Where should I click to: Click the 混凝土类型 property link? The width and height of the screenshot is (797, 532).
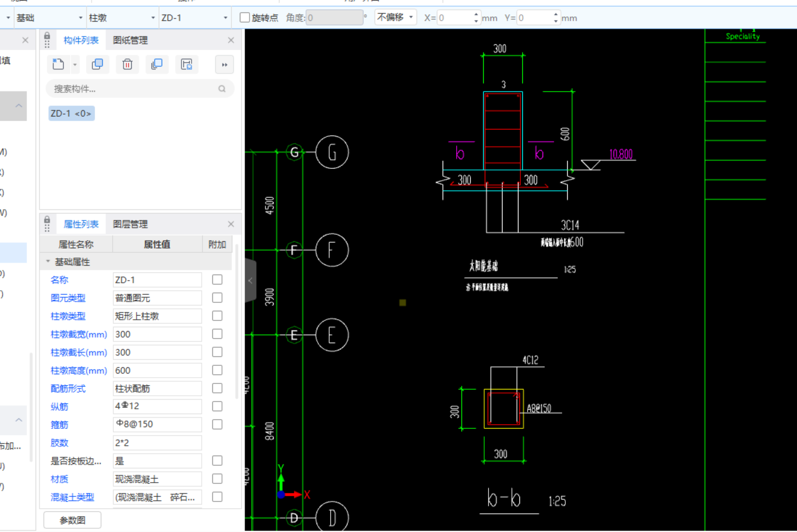[x=72, y=497]
